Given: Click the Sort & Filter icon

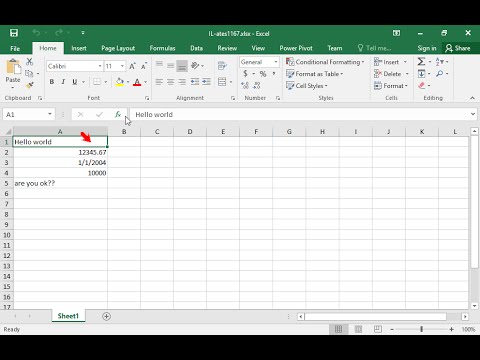Looking at the screenshot, I should coord(440,62).
